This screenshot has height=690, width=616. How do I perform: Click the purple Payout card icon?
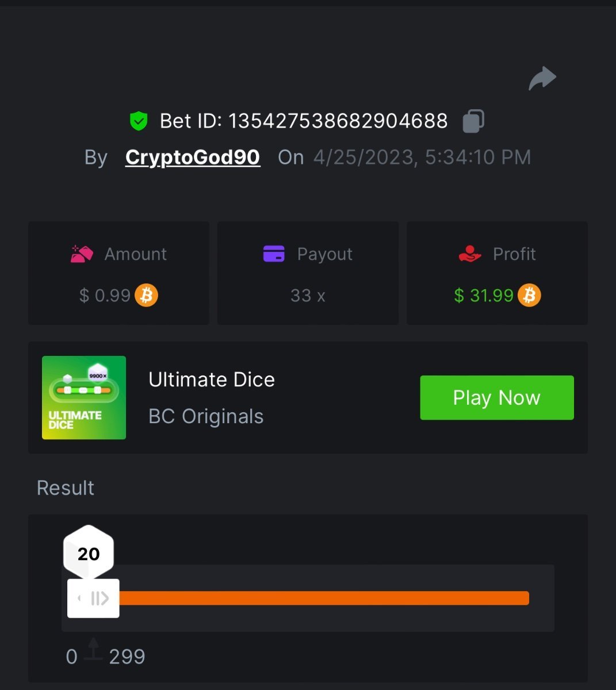coord(274,254)
